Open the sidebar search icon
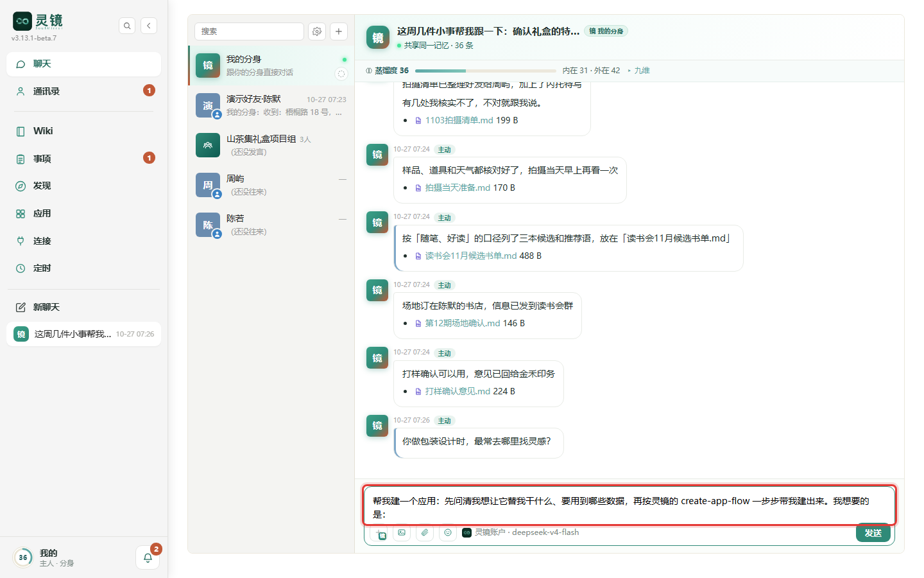The image size is (924, 578). pyautogui.click(x=127, y=26)
